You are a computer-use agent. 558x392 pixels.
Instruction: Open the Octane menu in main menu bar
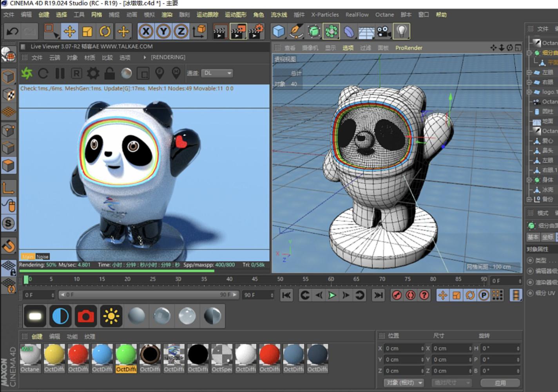[x=384, y=15]
